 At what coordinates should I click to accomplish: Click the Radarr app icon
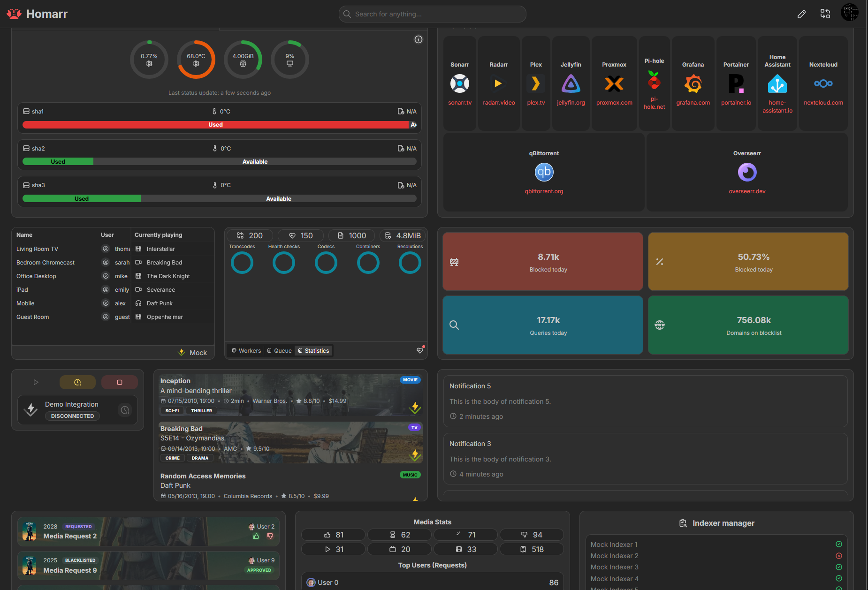pos(499,83)
